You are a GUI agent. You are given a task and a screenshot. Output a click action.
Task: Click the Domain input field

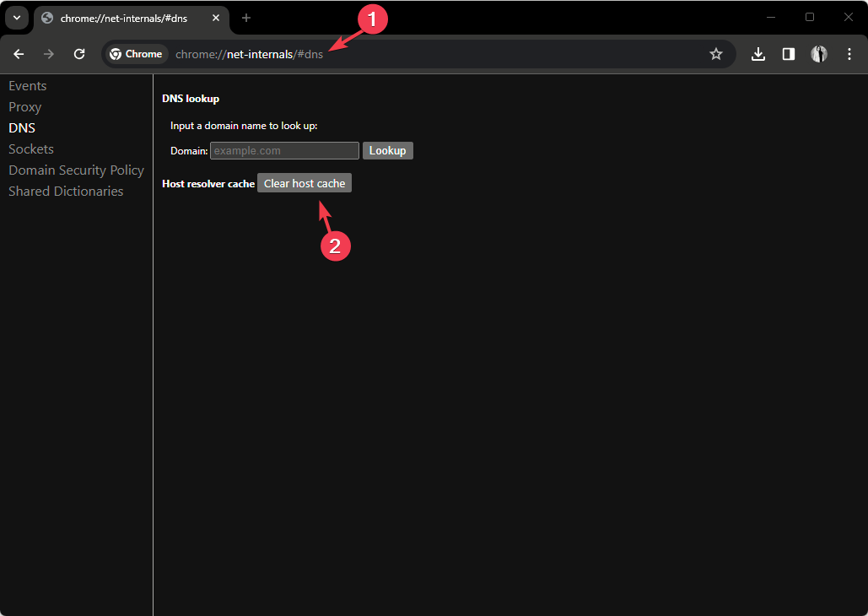pos(283,150)
